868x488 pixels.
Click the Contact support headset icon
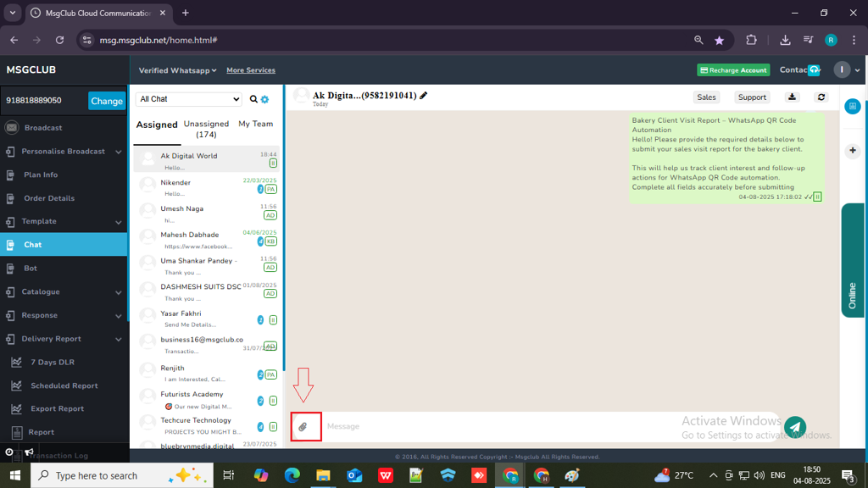point(814,69)
